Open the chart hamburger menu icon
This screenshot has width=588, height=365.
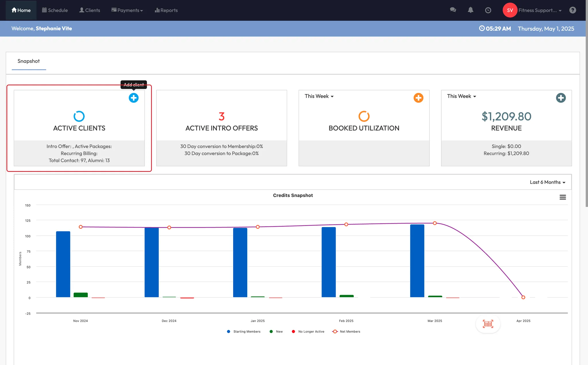pos(563,197)
